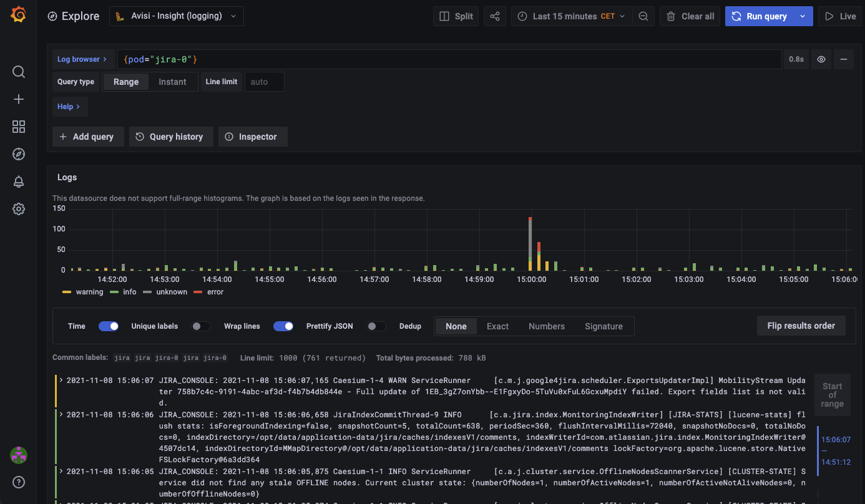865x504 pixels.
Task: Run the query
Action: click(760, 16)
